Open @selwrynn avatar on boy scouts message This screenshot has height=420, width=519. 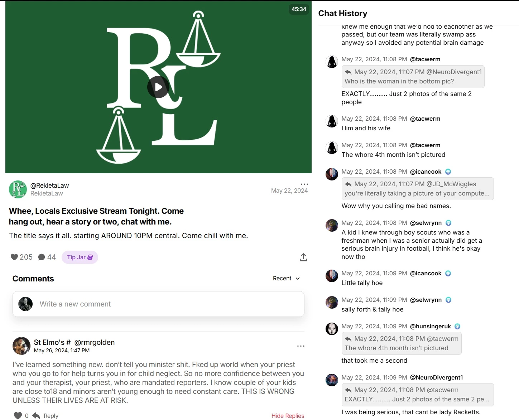(x=332, y=225)
